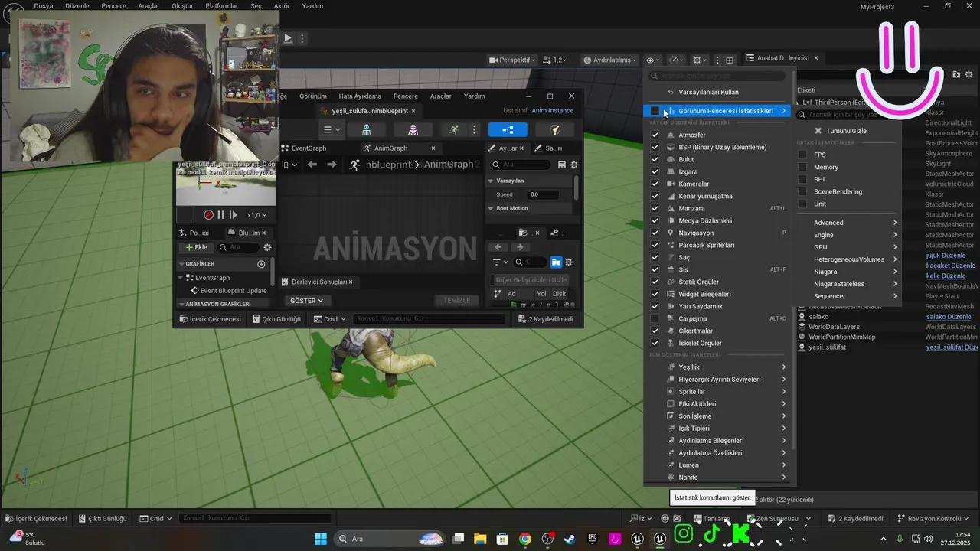Toggle the Izgara grid show flag
Screen dimensions: 980x551
pos(655,171)
